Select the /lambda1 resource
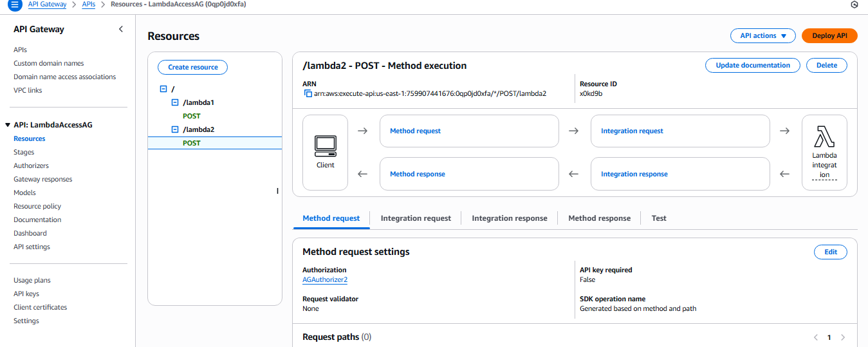The width and height of the screenshot is (868, 347). pyautogui.click(x=198, y=102)
